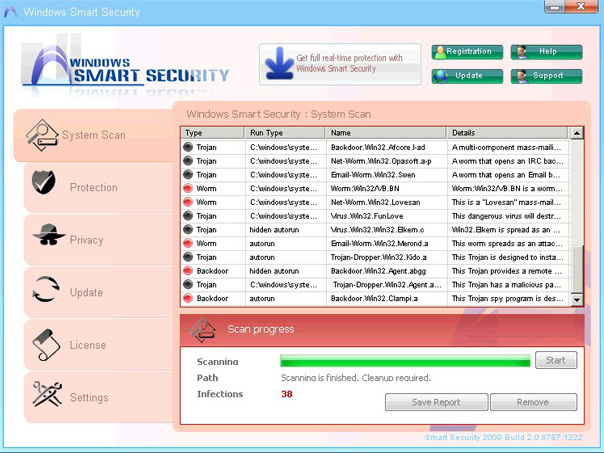604x453 pixels.
Task: Click the Remove infections button
Action: point(534,402)
